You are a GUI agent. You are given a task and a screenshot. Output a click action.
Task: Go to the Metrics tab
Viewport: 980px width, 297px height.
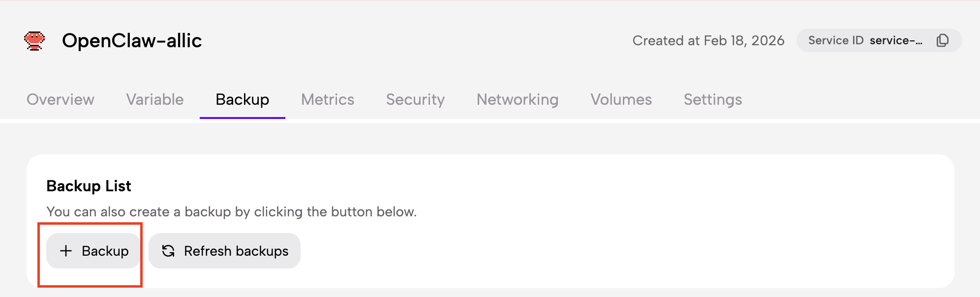327,99
